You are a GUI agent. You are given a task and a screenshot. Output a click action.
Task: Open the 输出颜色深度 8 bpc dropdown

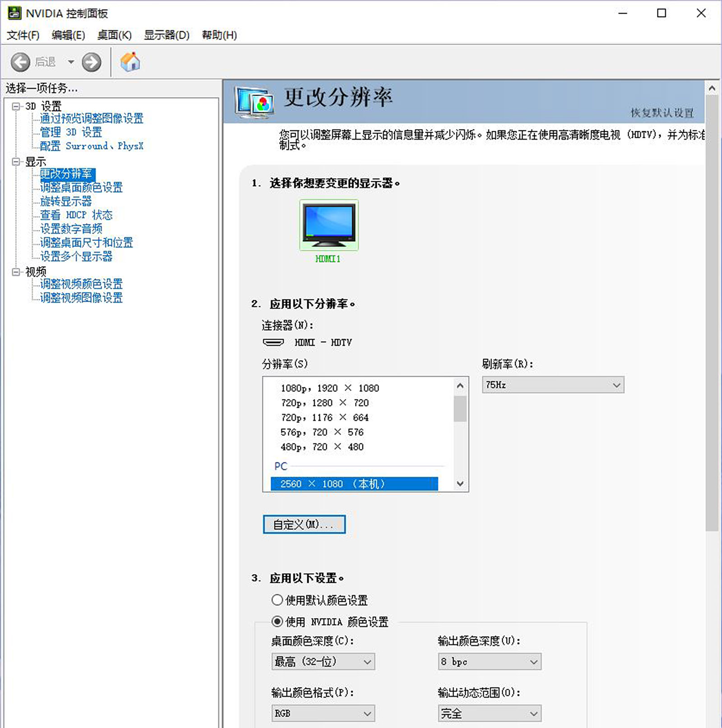coord(489,661)
